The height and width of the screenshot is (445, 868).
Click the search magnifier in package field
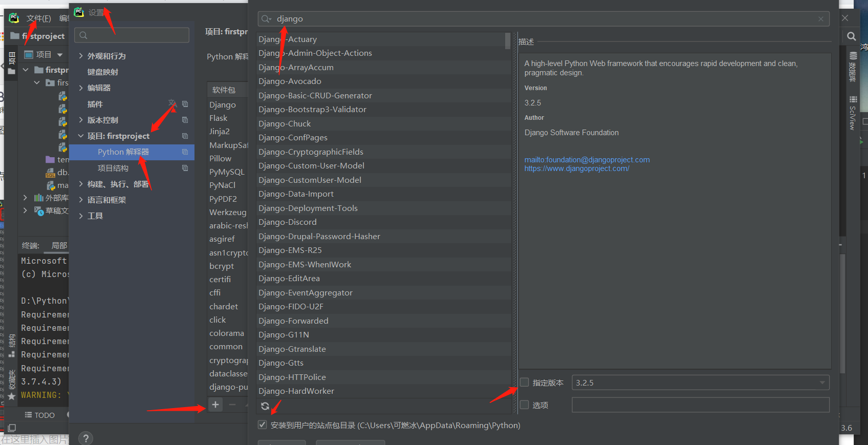[266, 19]
